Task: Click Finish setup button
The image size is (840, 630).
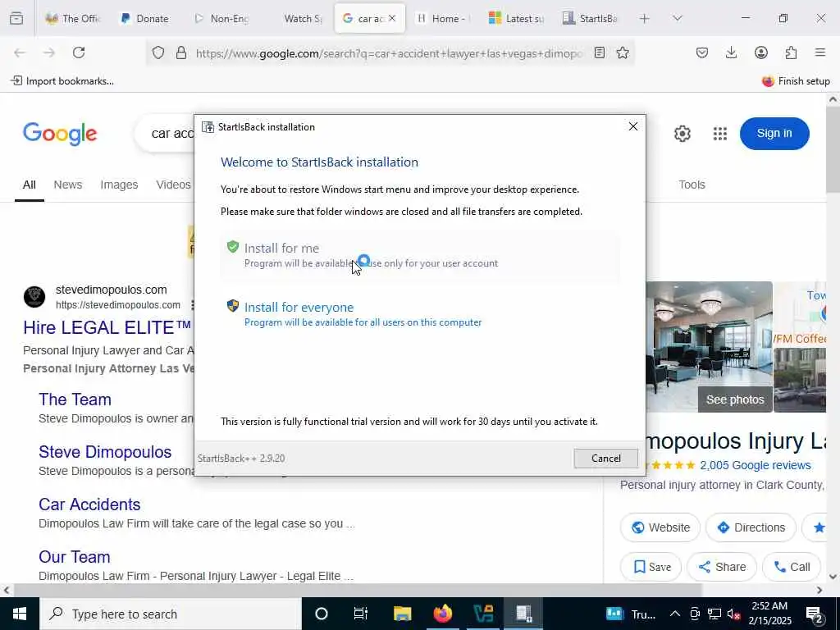Action: (x=796, y=81)
